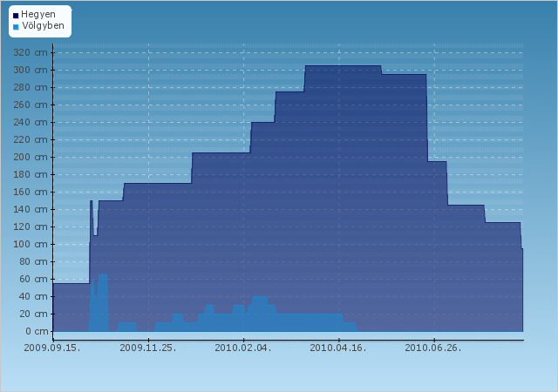Click the Hegyen legend label

tap(38, 15)
